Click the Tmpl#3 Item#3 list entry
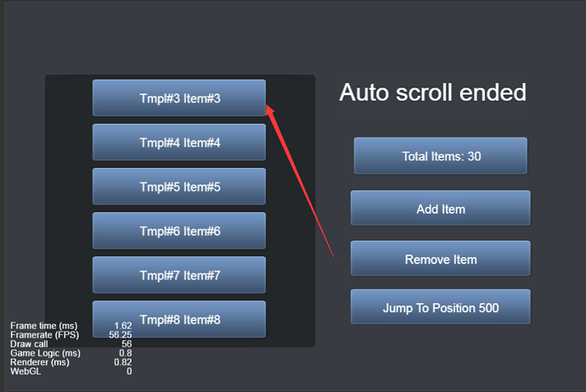The height and width of the screenshot is (392, 586). [179, 98]
